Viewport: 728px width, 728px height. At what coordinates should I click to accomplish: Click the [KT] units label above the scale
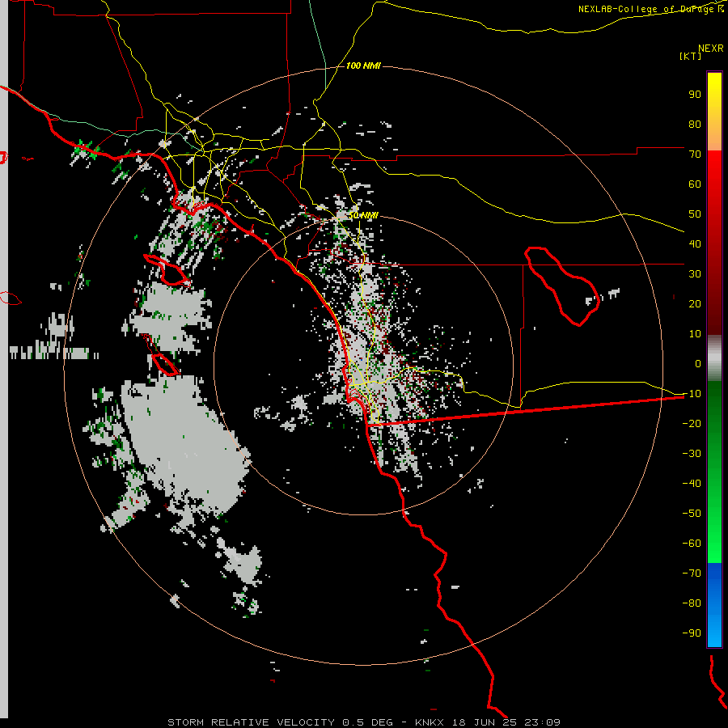pos(690,56)
